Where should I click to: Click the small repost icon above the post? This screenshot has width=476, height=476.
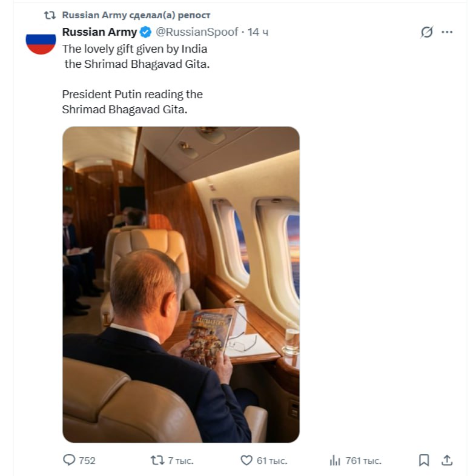51,15
